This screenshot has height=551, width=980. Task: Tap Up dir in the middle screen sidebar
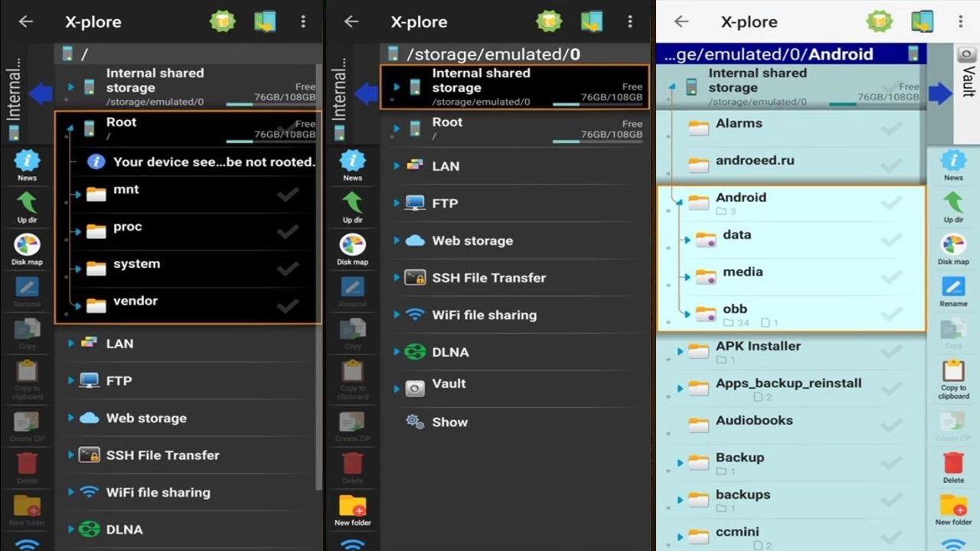coord(352,207)
